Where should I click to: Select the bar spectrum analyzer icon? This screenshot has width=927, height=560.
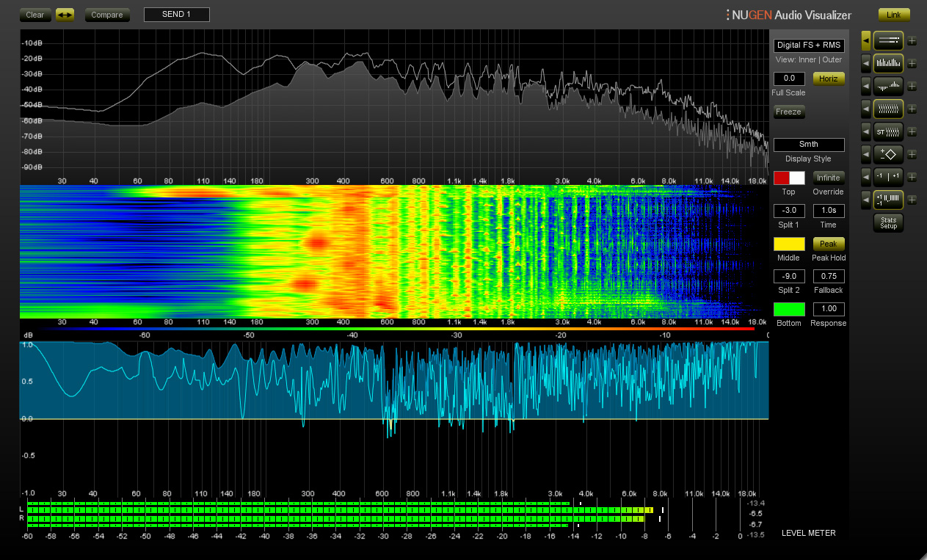pos(888,64)
